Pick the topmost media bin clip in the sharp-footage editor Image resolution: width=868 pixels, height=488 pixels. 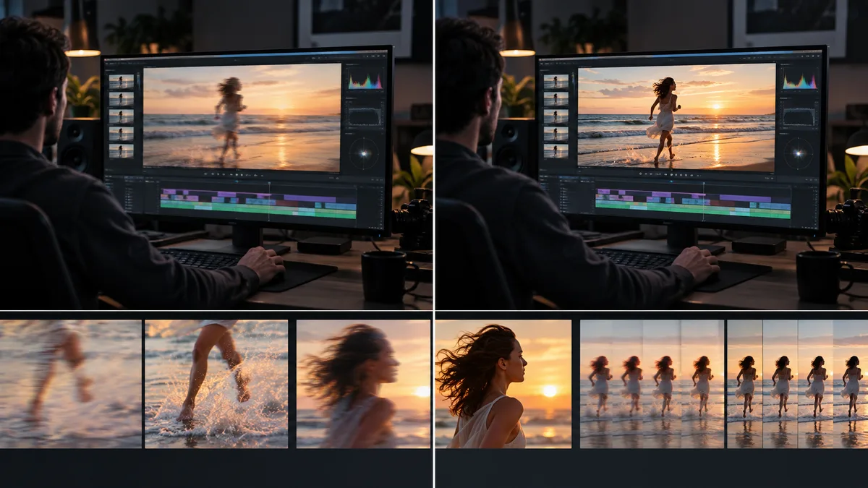pos(556,82)
